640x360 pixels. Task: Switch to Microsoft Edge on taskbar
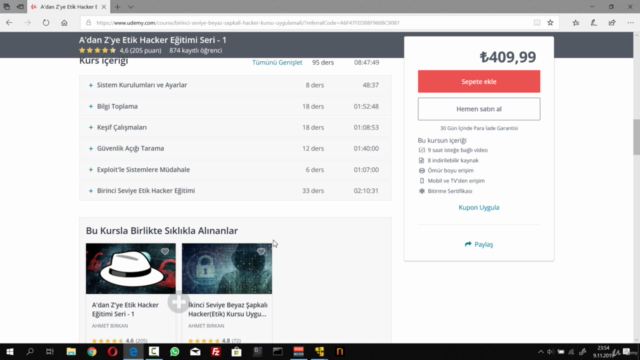point(133,351)
